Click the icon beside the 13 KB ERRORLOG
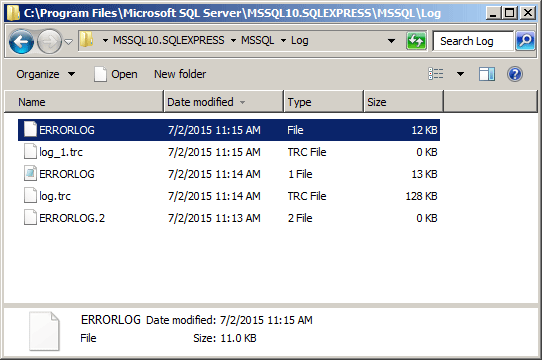The height and width of the screenshot is (360, 542). coord(30,174)
